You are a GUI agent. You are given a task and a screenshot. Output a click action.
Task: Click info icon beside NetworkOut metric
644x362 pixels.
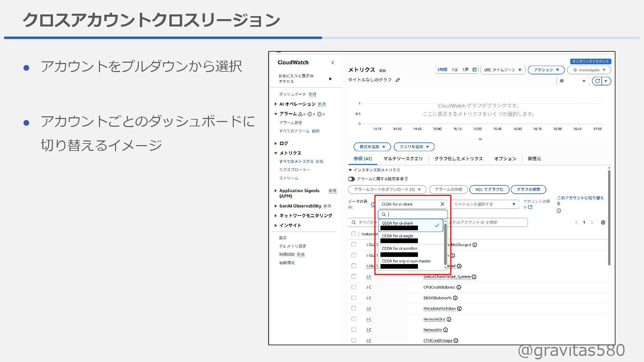[x=449, y=319]
